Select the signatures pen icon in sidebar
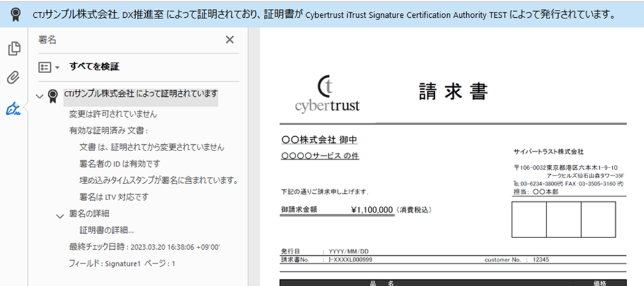The width and height of the screenshot is (644, 286). tap(13, 109)
